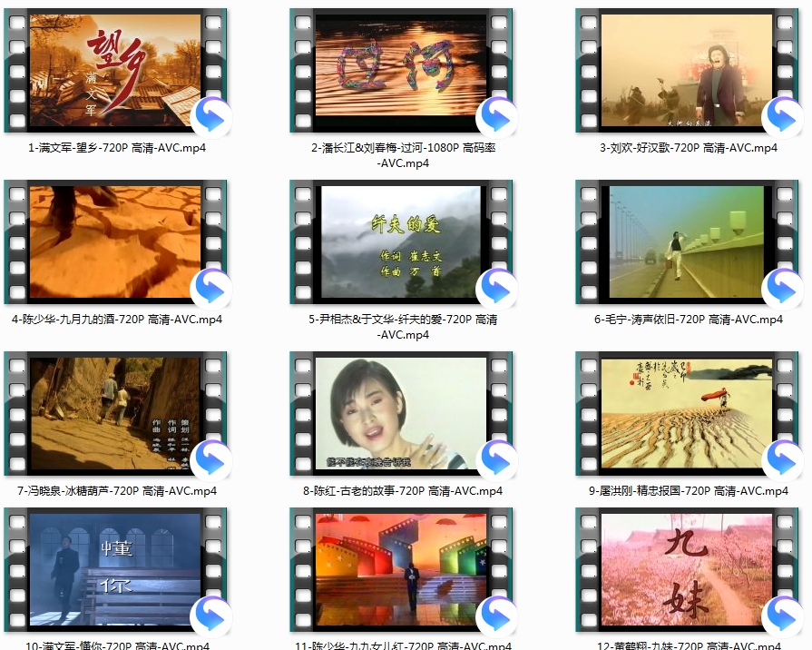Select the 过河 video thumbnail
This screenshot has width=812, height=650.
(401, 70)
